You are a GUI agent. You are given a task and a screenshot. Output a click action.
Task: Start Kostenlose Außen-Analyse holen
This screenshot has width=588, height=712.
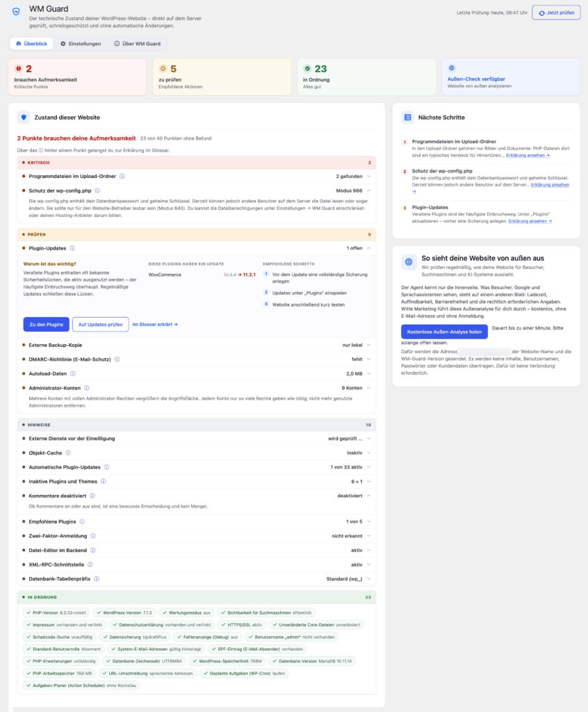(x=444, y=332)
